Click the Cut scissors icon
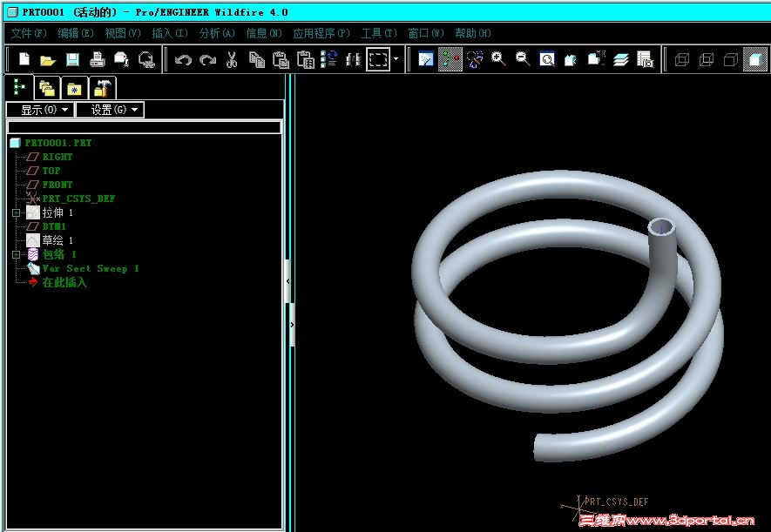 point(232,59)
